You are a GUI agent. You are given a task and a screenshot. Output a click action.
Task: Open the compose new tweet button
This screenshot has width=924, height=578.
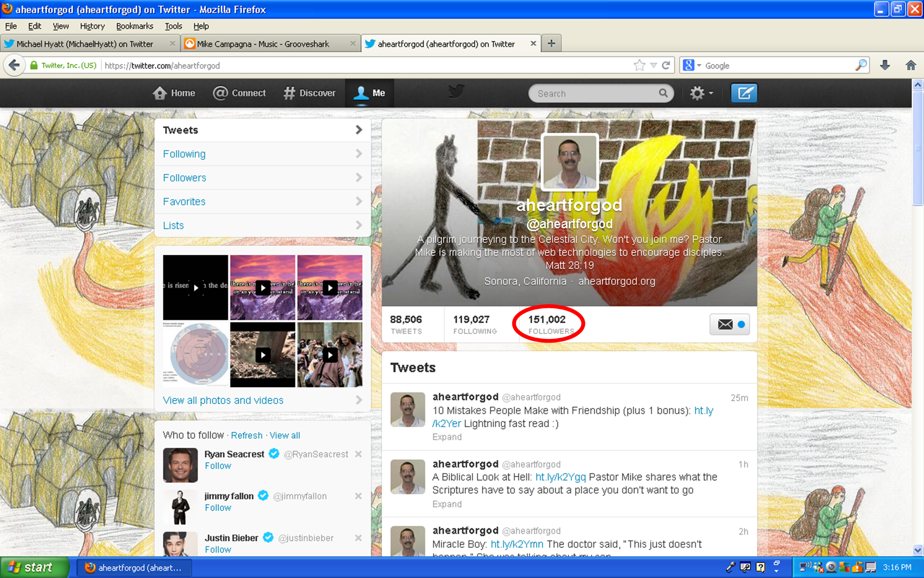click(744, 93)
